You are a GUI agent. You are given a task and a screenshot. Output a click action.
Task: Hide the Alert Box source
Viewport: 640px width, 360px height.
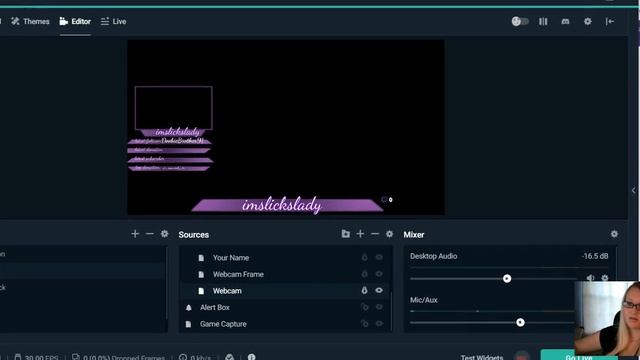click(x=379, y=307)
